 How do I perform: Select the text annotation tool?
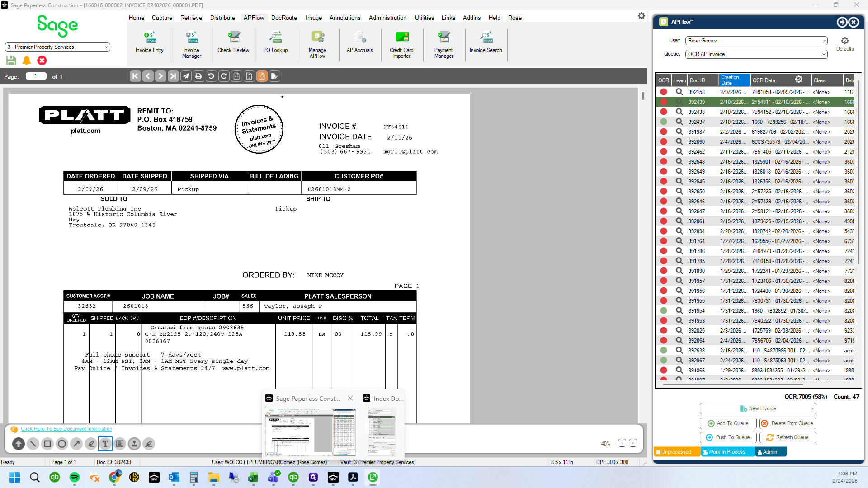105,444
